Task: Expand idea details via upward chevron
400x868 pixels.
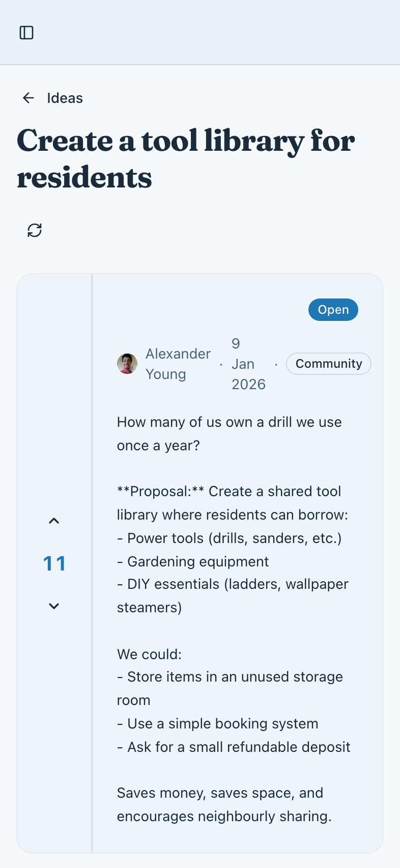Action: pos(53,521)
